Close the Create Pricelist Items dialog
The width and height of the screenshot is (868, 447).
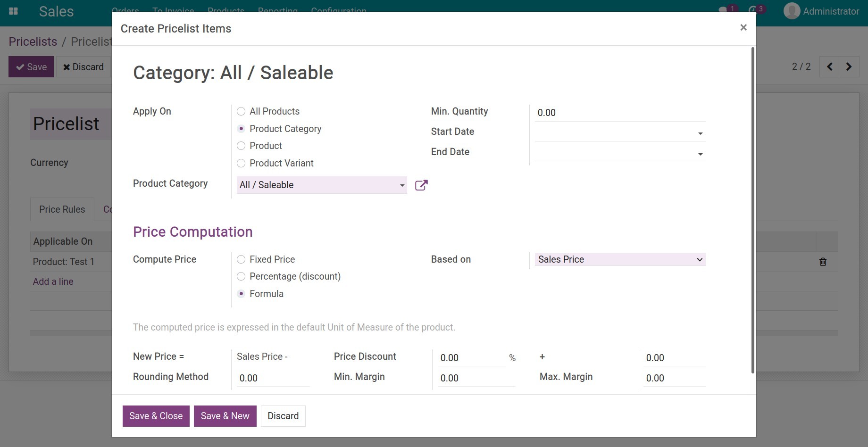point(743,28)
